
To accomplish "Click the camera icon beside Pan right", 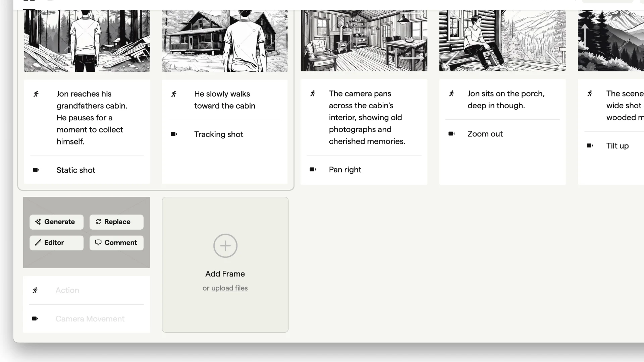I will pos(313,170).
